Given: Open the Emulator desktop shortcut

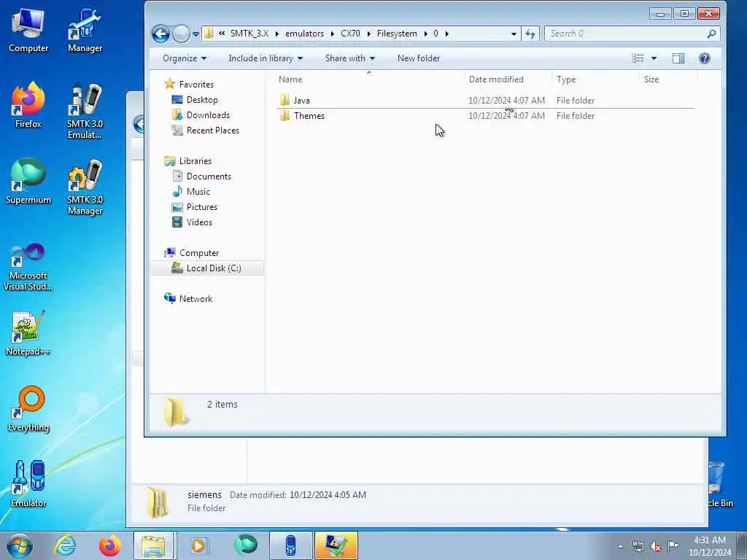Looking at the screenshot, I should [x=28, y=484].
